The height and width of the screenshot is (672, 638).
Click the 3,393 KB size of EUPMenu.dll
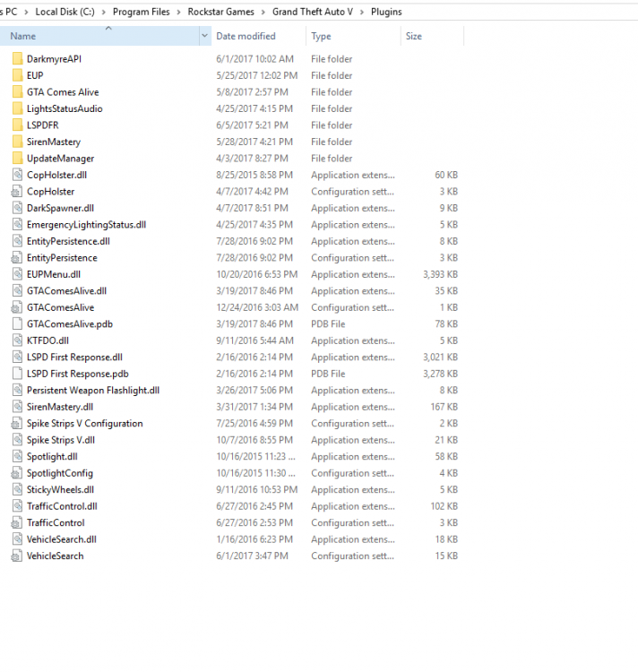click(441, 274)
